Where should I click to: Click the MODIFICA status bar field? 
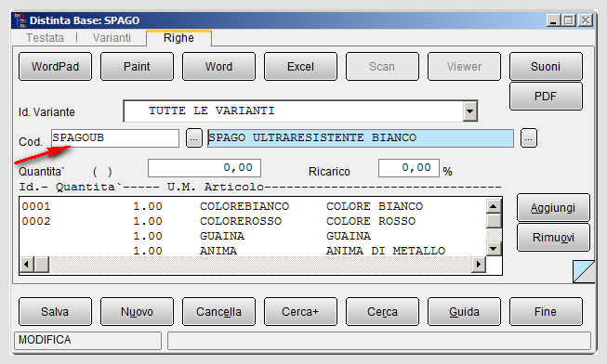(88, 340)
